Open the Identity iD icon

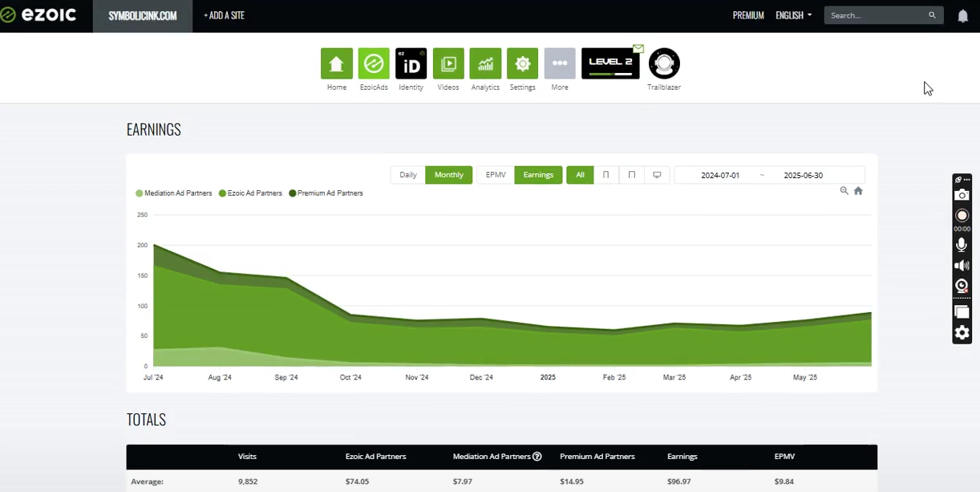tap(411, 63)
